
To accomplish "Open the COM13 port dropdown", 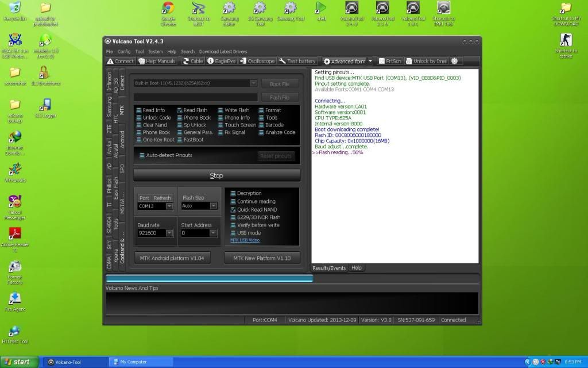I will click(169, 206).
